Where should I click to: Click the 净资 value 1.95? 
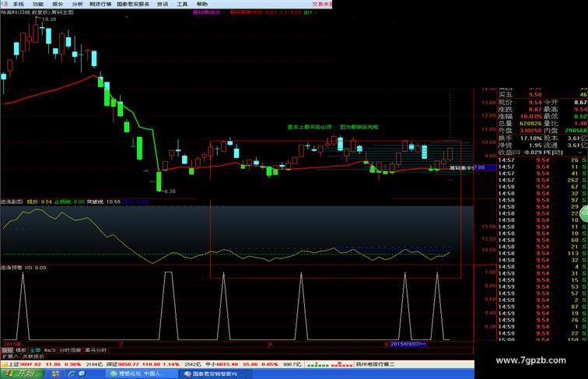click(x=535, y=146)
